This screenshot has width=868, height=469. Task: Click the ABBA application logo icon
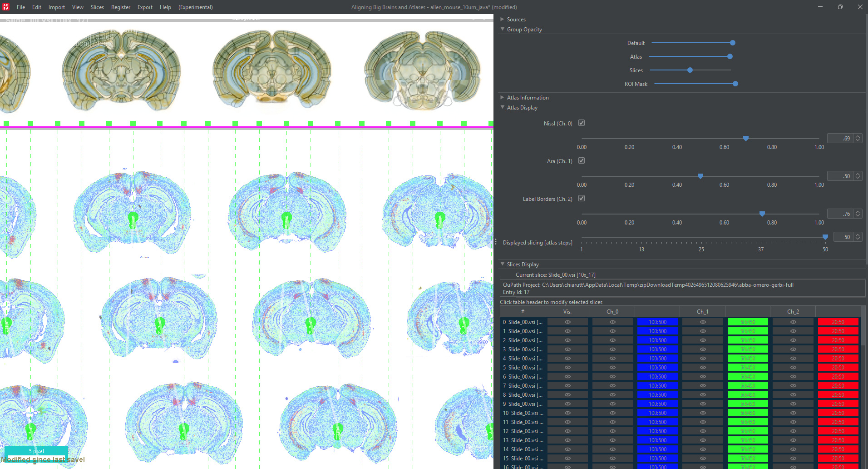[6, 7]
